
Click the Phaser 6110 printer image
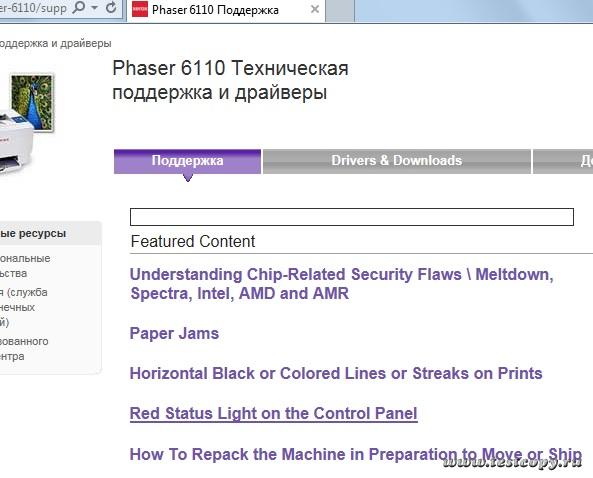(26, 124)
